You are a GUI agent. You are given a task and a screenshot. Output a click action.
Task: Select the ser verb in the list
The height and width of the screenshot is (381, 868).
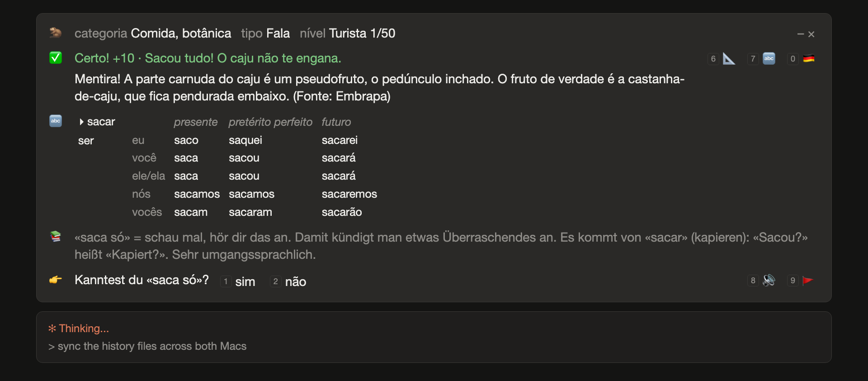click(x=86, y=141)
